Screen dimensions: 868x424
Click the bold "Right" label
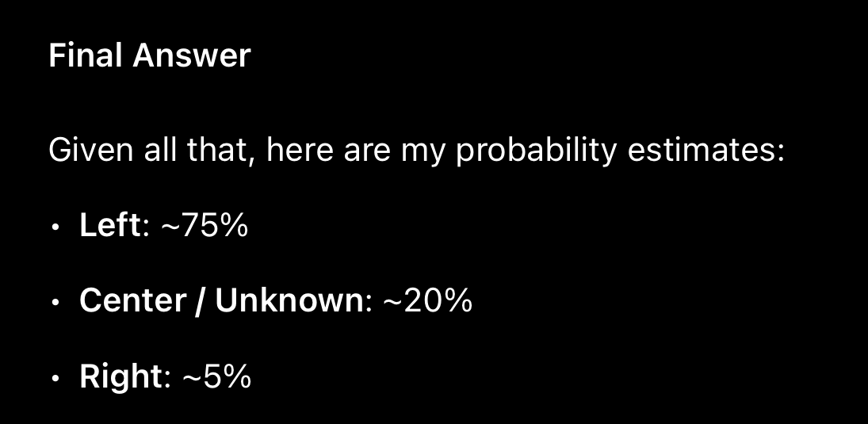(120, 377)
